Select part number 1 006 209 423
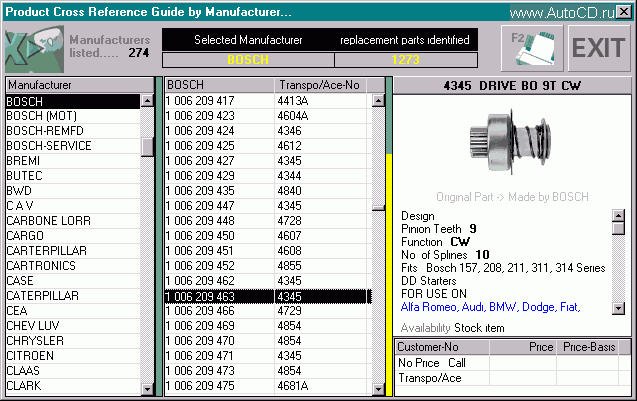 [219, 116]
